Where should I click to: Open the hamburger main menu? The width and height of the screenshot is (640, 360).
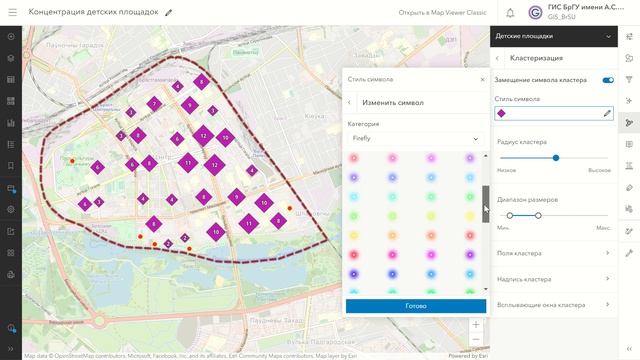pyautogui.click(x=13, y=12)
